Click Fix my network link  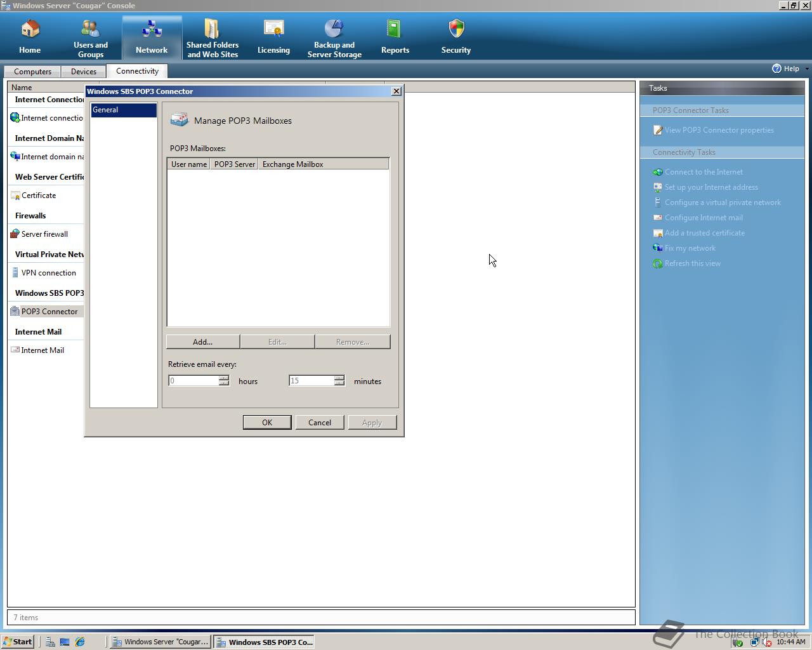(x=690, y=248)
